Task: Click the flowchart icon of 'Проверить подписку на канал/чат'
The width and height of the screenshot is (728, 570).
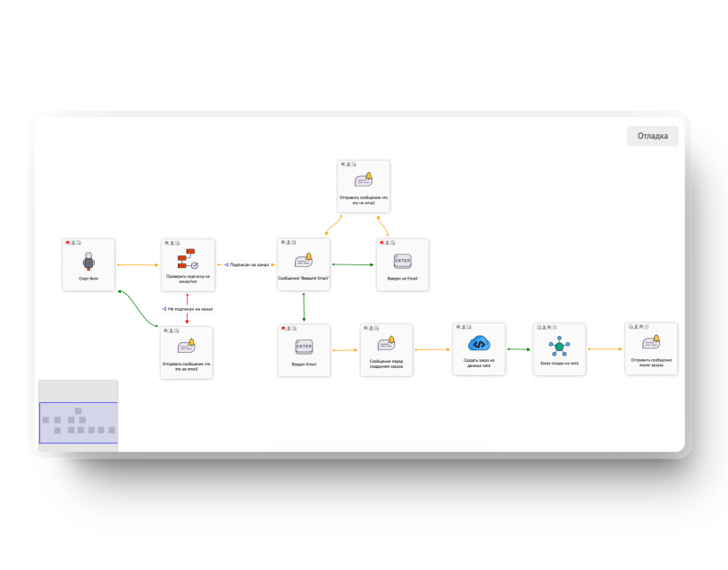Action: (x=188, y=260)
